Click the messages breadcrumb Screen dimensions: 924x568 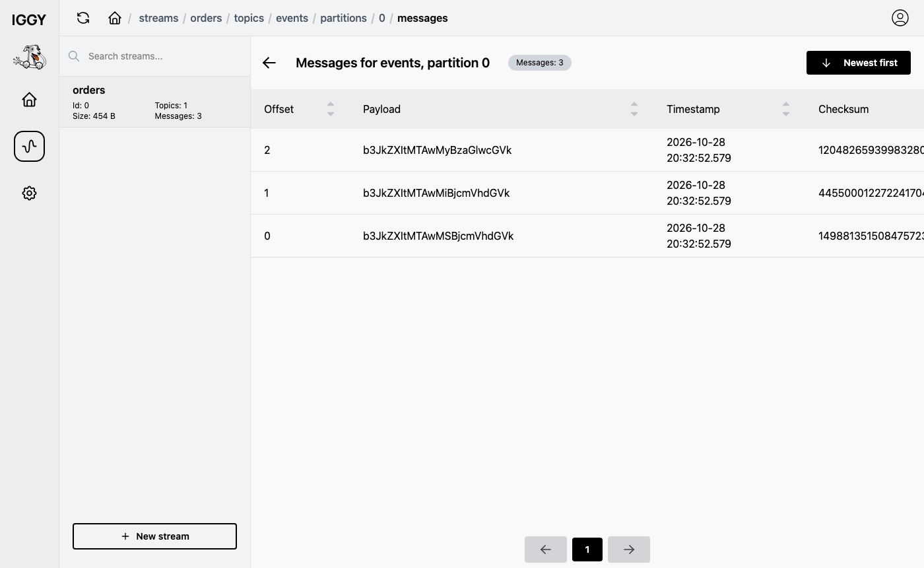coord(422,18)
